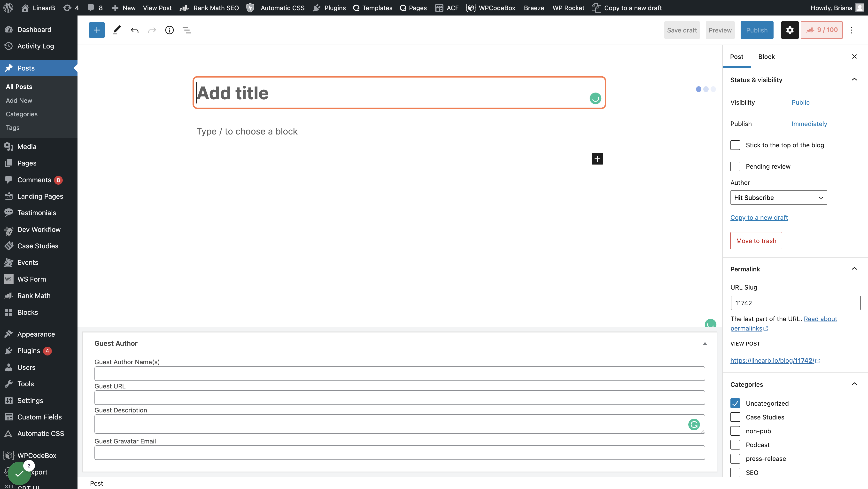Image resolution: width=868 pixels, height=489 pixels.
Task: Click the Publish button
Action: (x=757, y=30)
